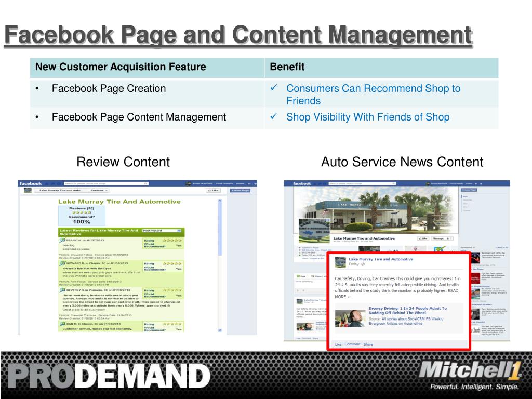Click Create Page in Review Content screenshot

pos(240,190)
